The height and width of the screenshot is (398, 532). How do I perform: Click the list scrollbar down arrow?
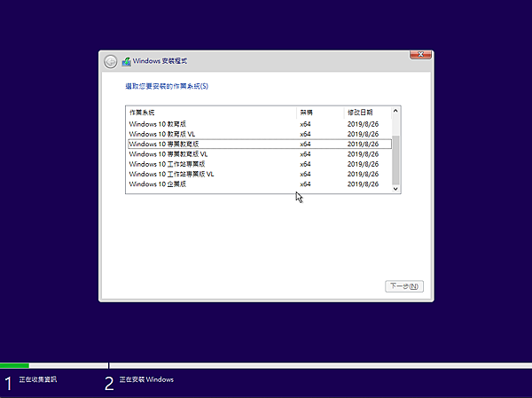tap(395, 189)
